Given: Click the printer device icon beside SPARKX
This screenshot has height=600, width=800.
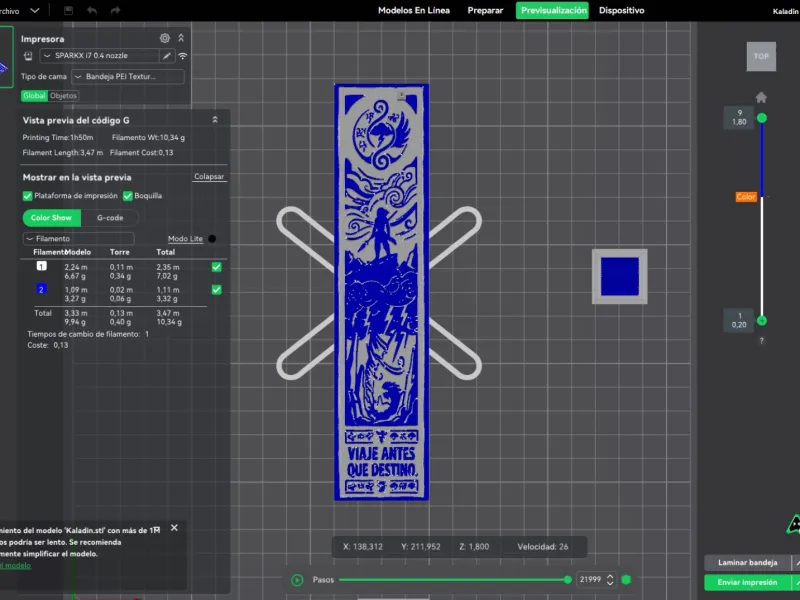Looking at the screenshot, I should (28, 56).
